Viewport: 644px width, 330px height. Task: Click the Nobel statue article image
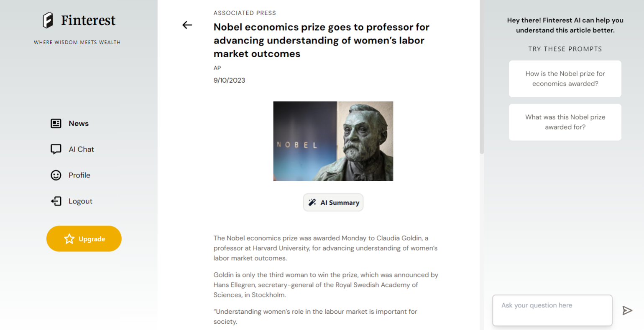point(333,141)
